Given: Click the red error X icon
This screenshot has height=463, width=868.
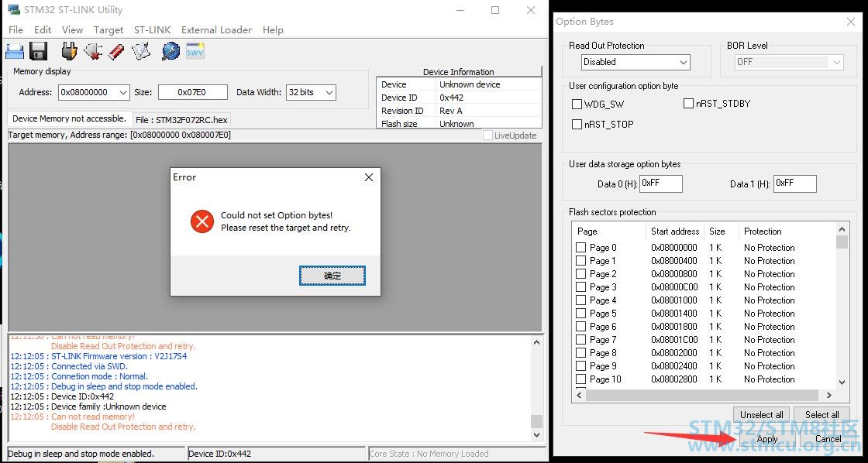Looking at the screenshot, I should click(x=202, y=221).
